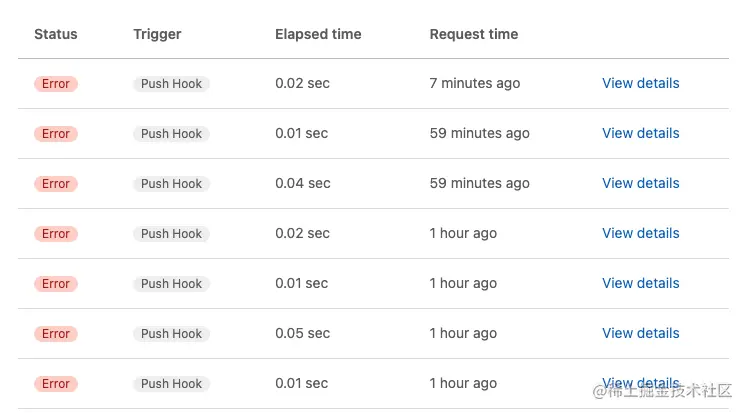Select Push Hook tag in 0.04 sec row
The image size is (746, 413).
(171, 184)
